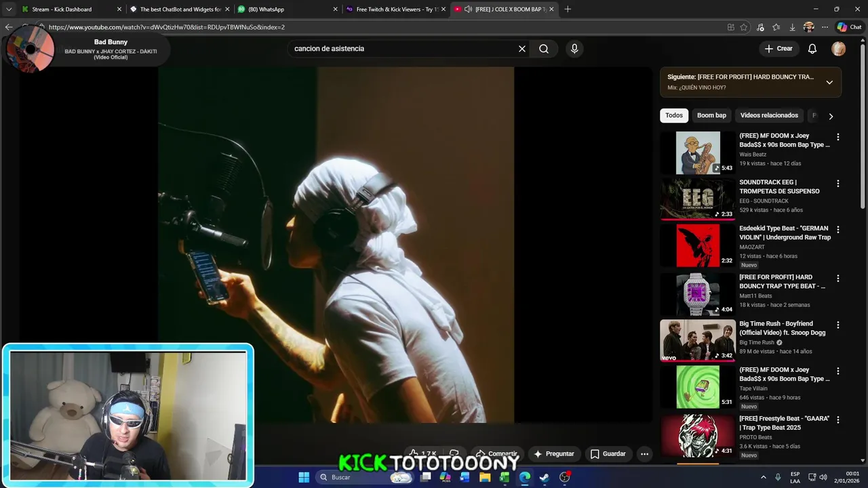Click the Preguntar button
Screen dimensions: 868x488
click(x=554, y=454)
